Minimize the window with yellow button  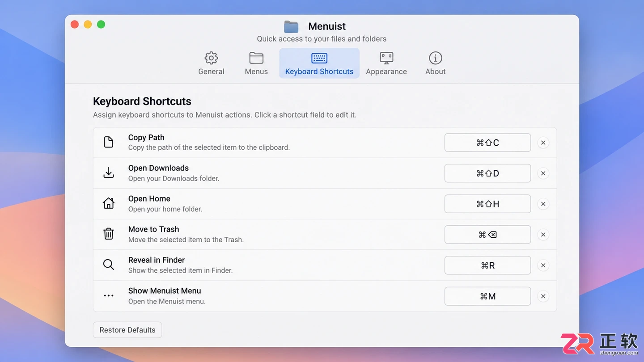point(88,24)
